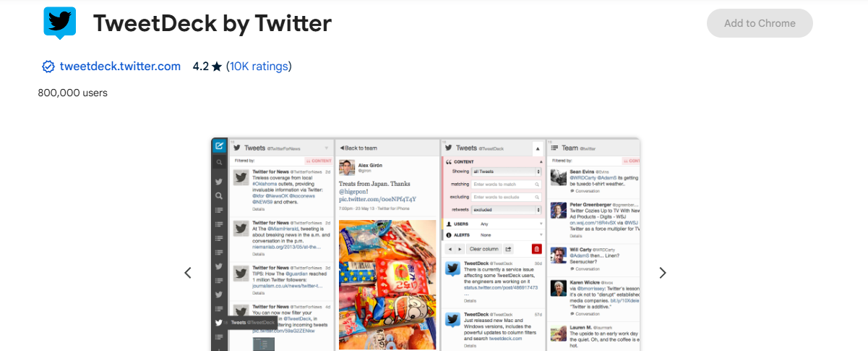The width and height of the screenshot is (868, 351).
Task: Open the tweetdeck.twitter.com publisher link
Action: pos(120,67)
